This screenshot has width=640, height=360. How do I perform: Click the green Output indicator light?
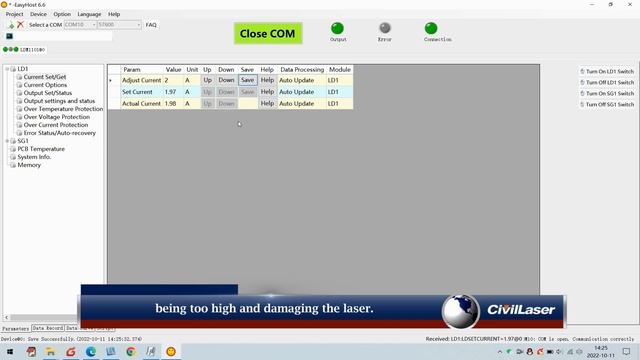(337, 28)
